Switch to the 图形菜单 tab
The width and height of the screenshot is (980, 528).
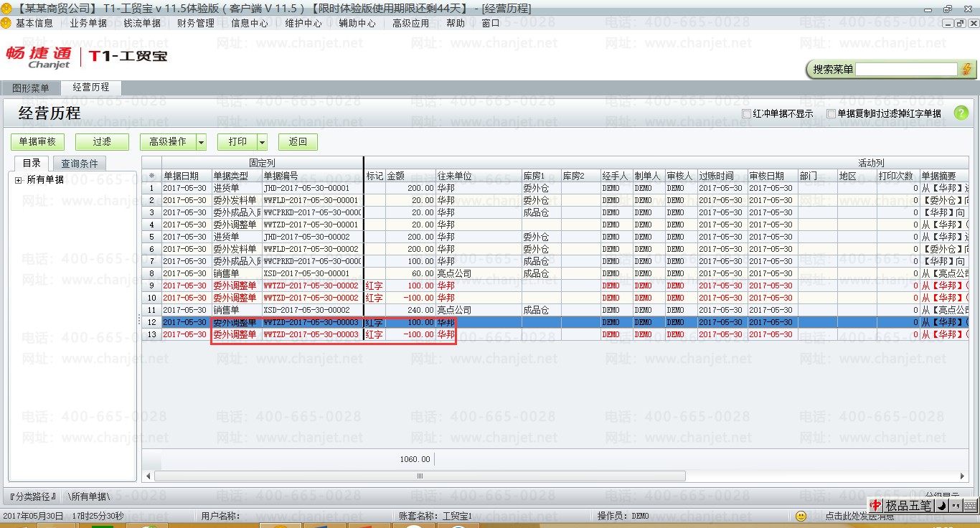tap(31, 88)
